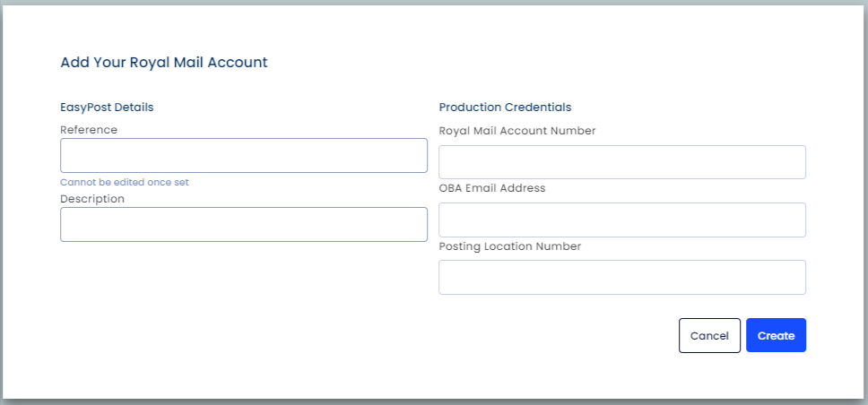Screen dimensions: 868x405
Task: Place cursor in box under Reference label
Action: pyautogui.click(x=244, y=156)
